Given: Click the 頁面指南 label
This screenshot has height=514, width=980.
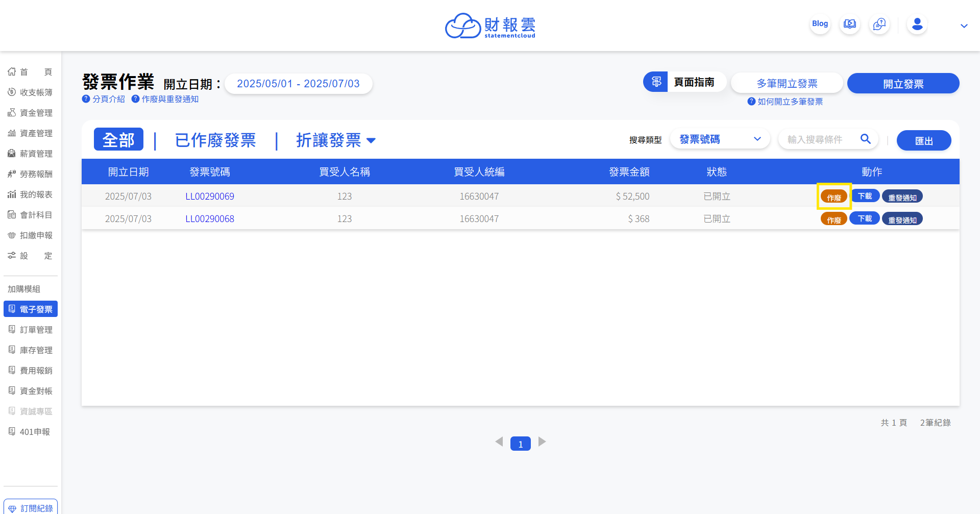Looking at the screenshot, I should click(x=694, y=82).
